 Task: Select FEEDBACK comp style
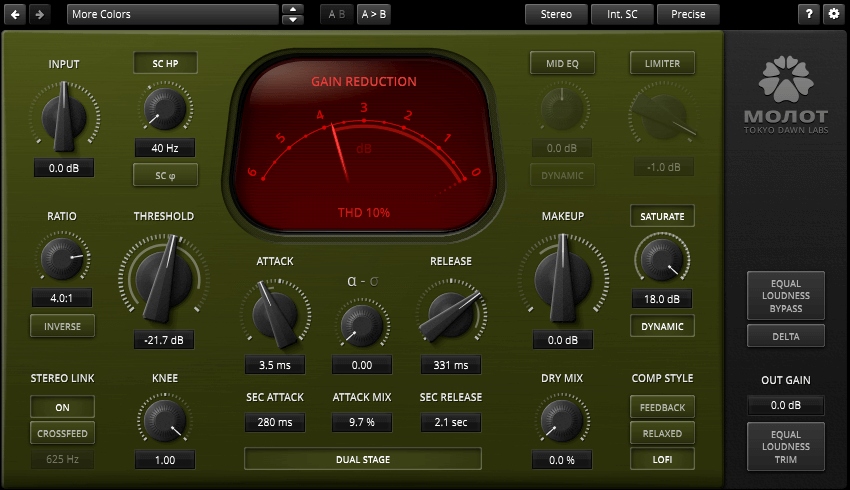point(662,407)
